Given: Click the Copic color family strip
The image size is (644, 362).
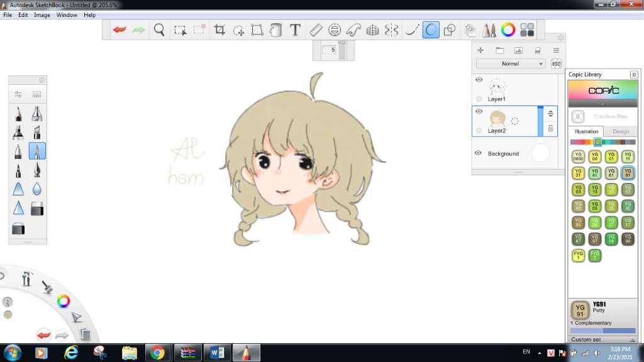Looking at the screenshot, I should (x=602, y=142).
